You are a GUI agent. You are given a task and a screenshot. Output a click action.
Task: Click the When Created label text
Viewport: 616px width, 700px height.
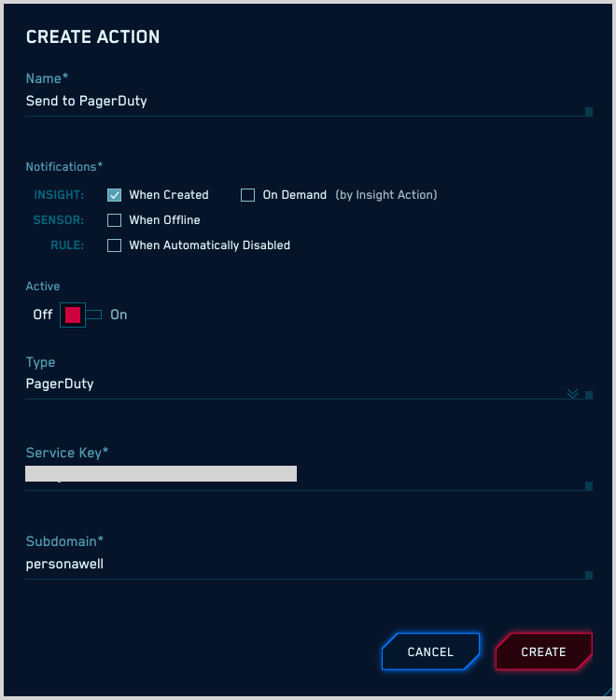169,195
